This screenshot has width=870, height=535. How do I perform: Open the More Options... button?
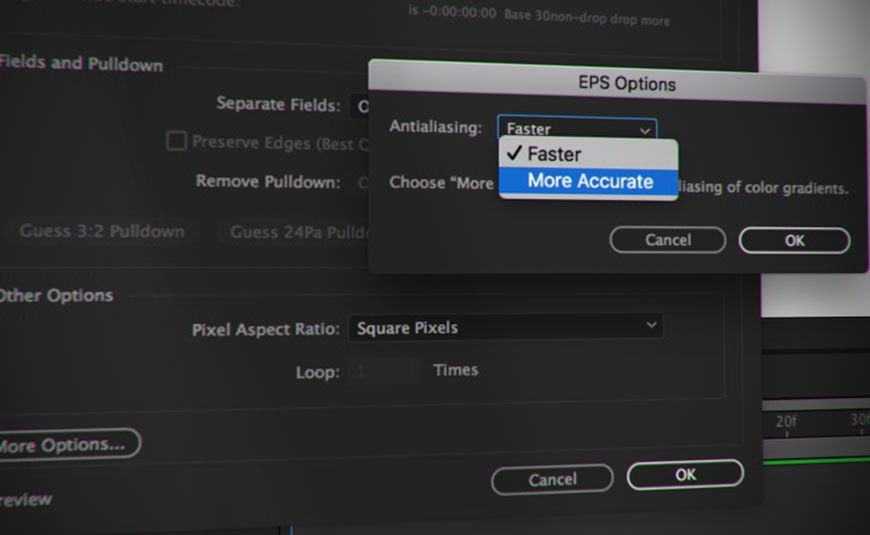coord(66,443)
